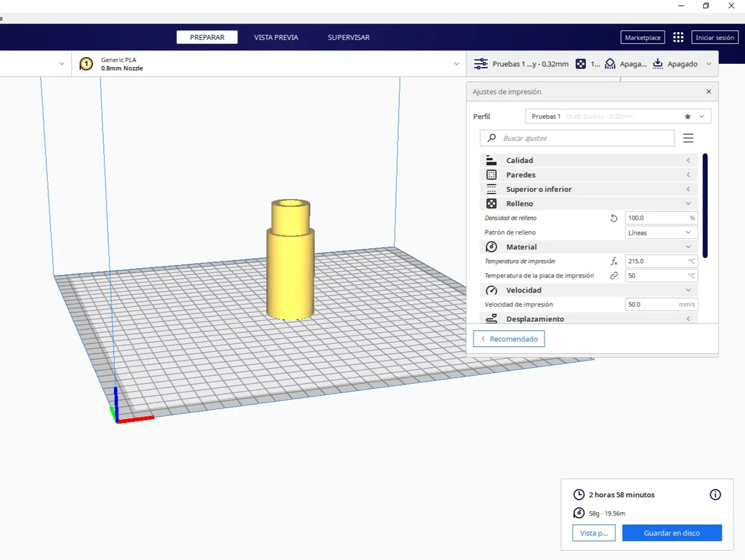This screenshot has height=560, width=745.
Task: Click the Velocidad speedometer icon
Action: 490,290
